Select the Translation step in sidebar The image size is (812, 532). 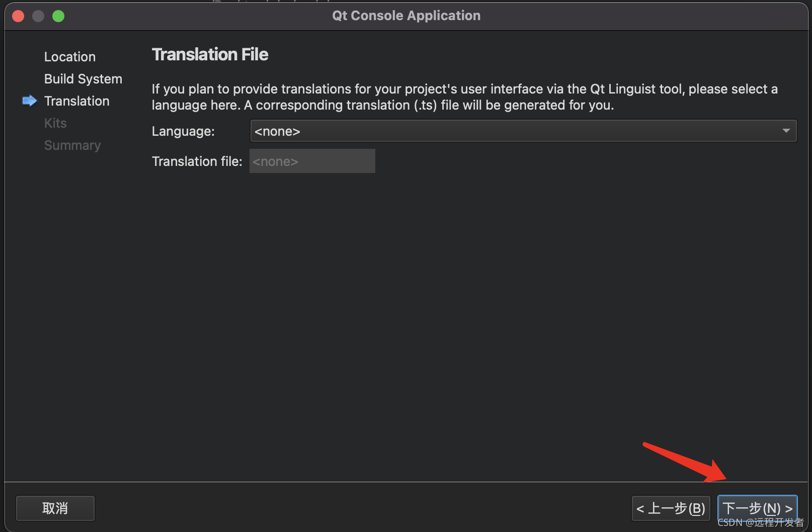pos(76,101)
